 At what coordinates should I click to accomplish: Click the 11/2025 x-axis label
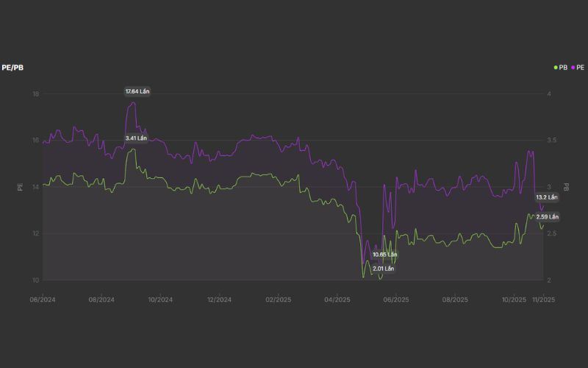pos(543,300)
